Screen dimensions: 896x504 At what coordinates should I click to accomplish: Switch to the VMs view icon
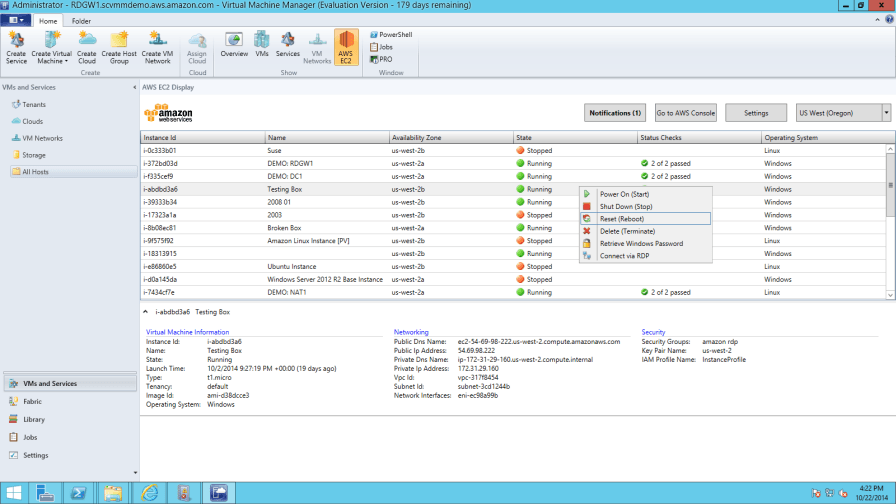point(262,45)
